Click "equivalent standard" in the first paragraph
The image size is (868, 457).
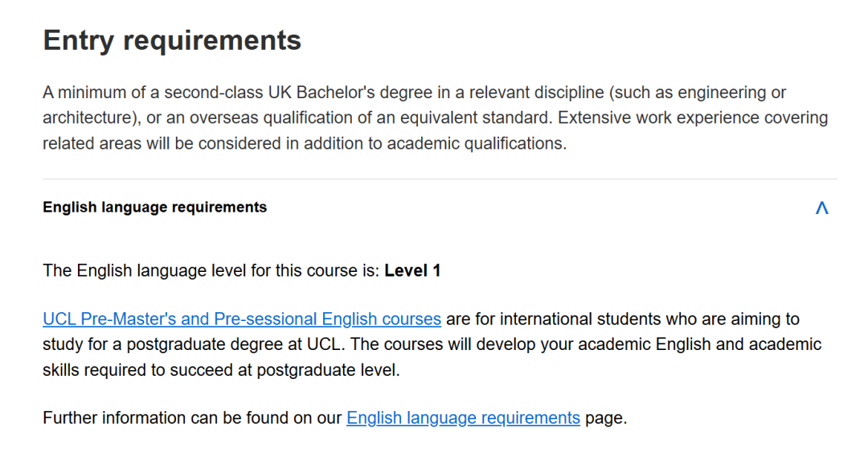click(x=478, y=118)
